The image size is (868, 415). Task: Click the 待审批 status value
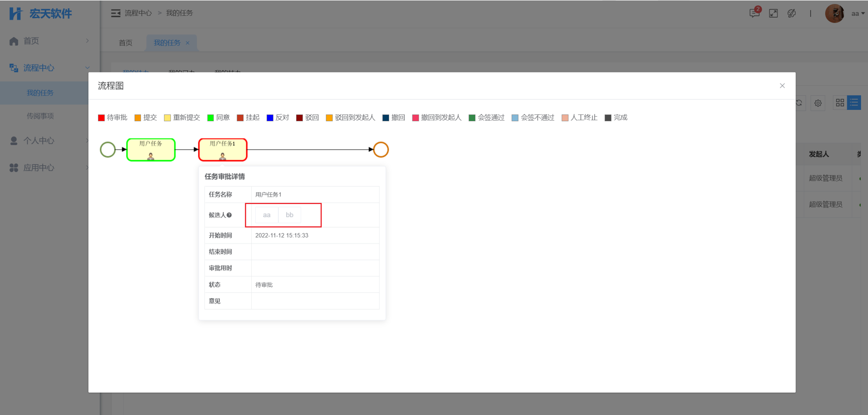[x=264, y=285]
